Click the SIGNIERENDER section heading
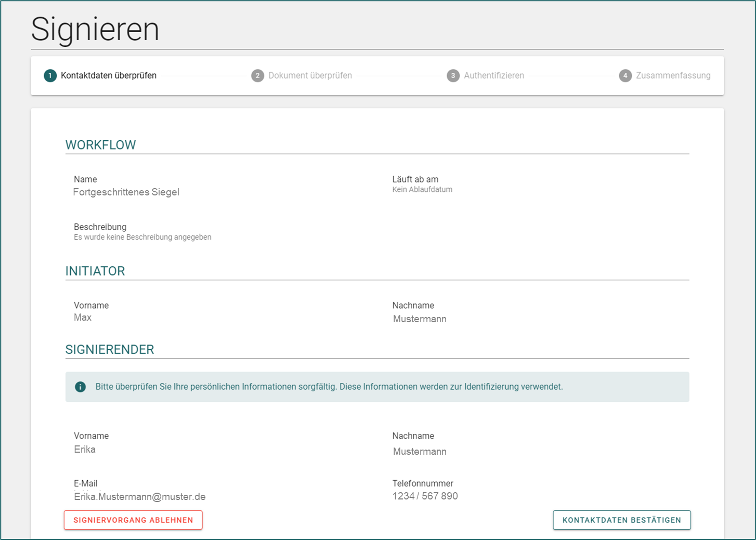756x540 pixels. [110, 350]
